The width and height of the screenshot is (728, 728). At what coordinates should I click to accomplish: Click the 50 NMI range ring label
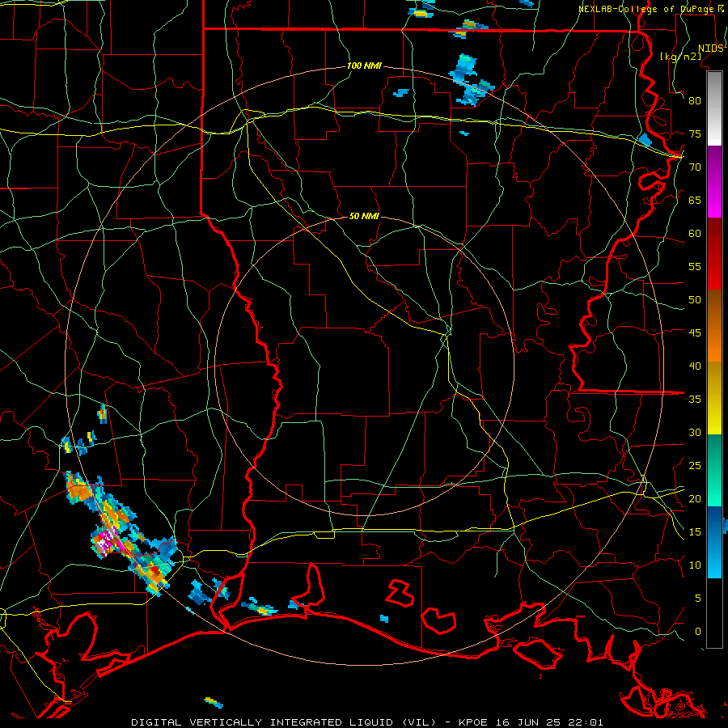point(364,216)
